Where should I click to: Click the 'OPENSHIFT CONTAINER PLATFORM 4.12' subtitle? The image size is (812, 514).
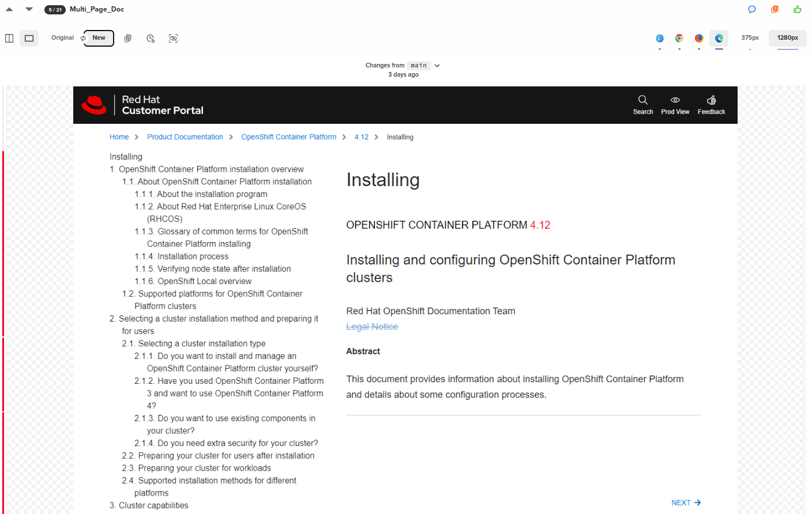click(x=448, y=225)
